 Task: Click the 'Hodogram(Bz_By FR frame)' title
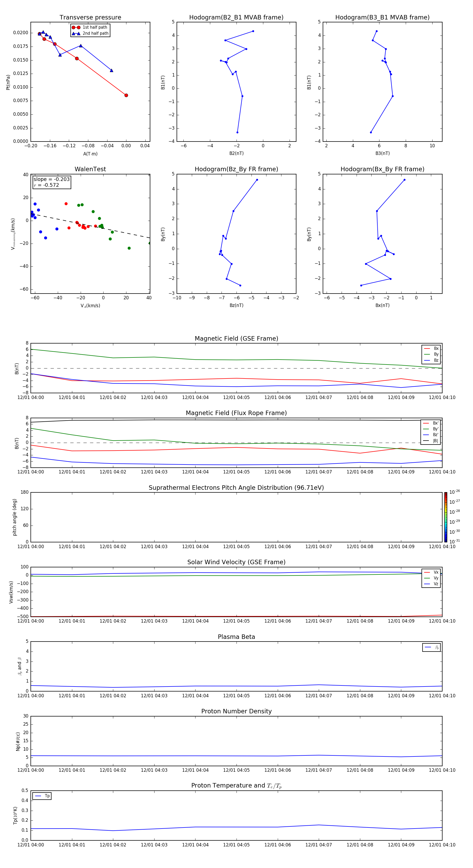pyautogui.click(x=236, y=169)
